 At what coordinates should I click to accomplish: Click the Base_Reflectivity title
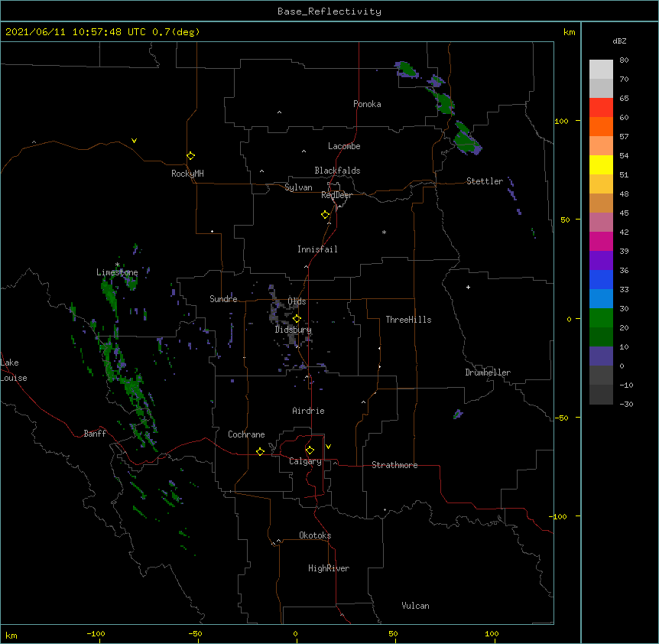click(x=329, y=11)
